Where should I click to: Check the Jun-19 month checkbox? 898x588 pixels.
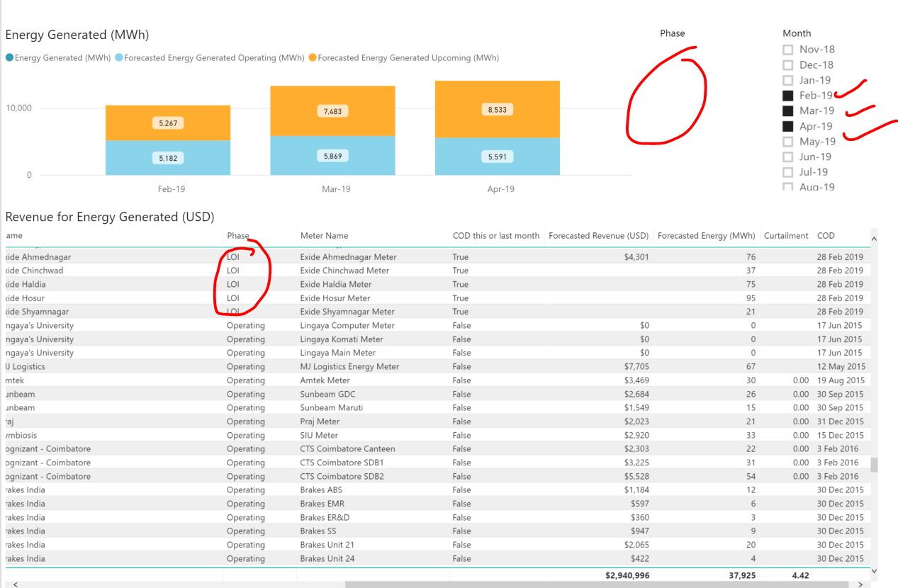pyautogui.click(x=787, y=157)
